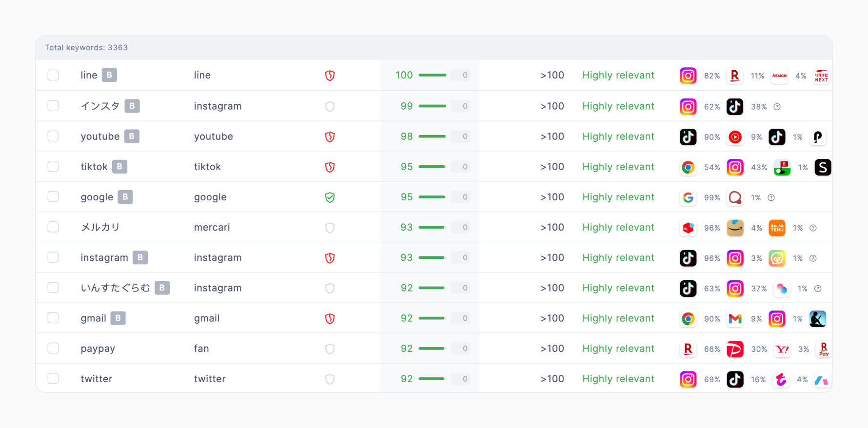868x428 pixels.
Task: Click Highly relevant label in gmail row
Action: point(618,318)
